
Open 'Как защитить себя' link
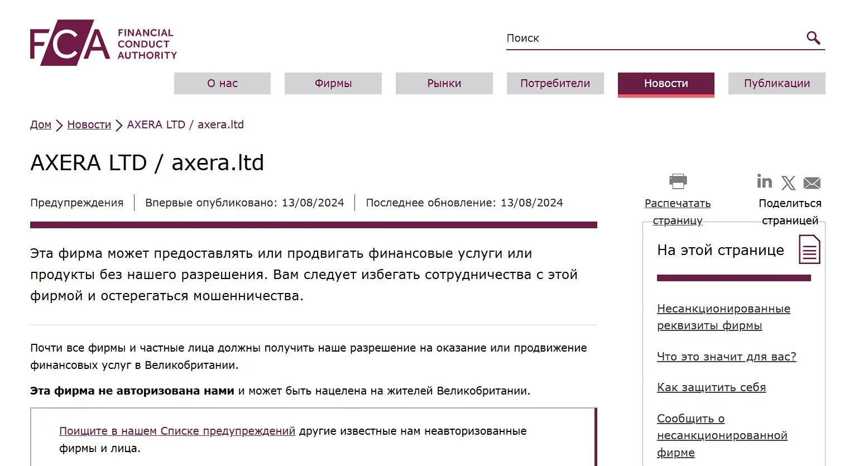click(711, 387)
